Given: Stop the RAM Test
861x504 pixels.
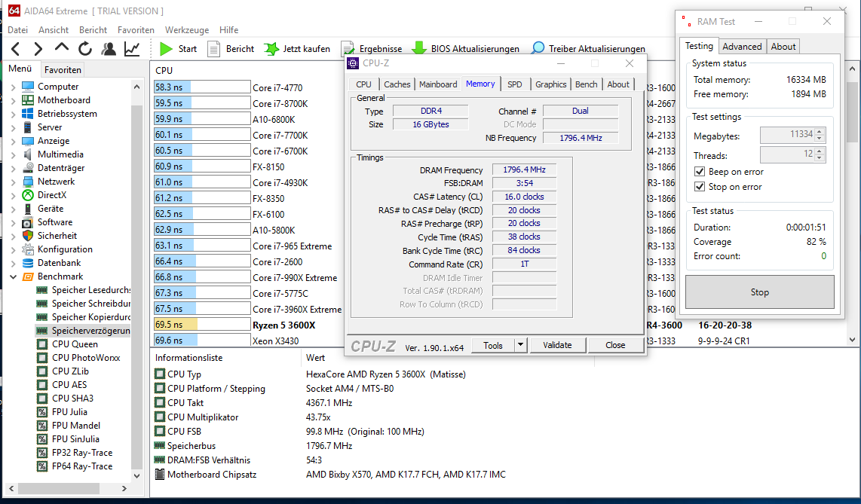Looking at the screenshot, I should tap(759, 292).
